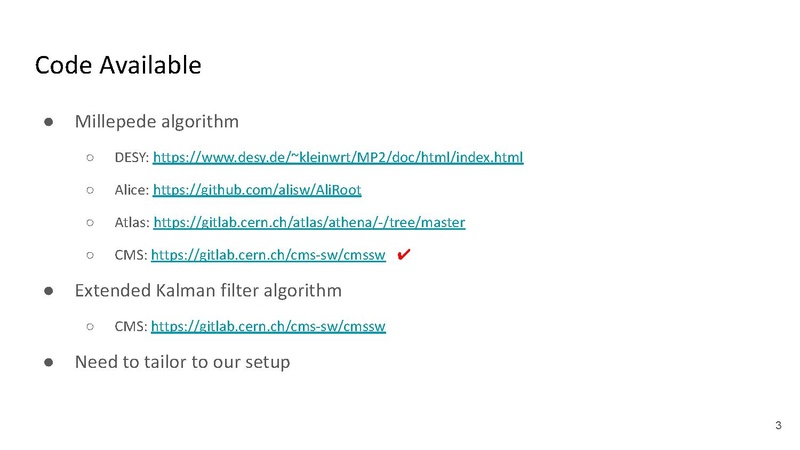Click the filled bullet beside Millepede algorithm
The width and height of the screenshot is (800, 450).
(48, 122)
